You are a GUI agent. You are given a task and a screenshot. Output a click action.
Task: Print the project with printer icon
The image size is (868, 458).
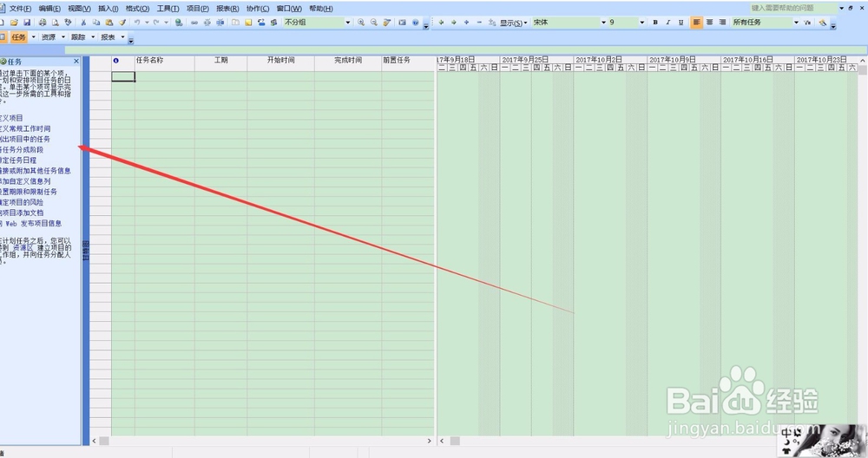[x=42, y=23]
